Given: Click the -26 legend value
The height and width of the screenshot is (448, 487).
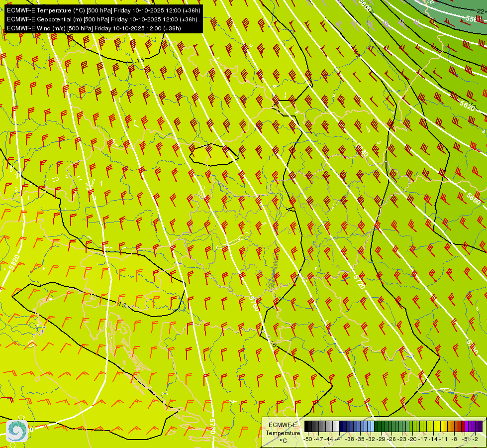Looking at the screenshot, I should (x=391, y=439).
